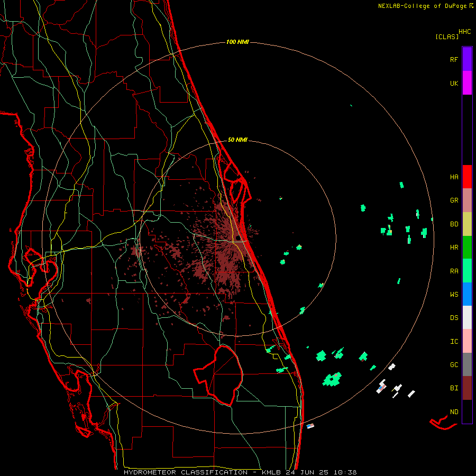
Task: Click the 'NEXLAB-College of DuPage' credit text
Action: click(422, 6)
